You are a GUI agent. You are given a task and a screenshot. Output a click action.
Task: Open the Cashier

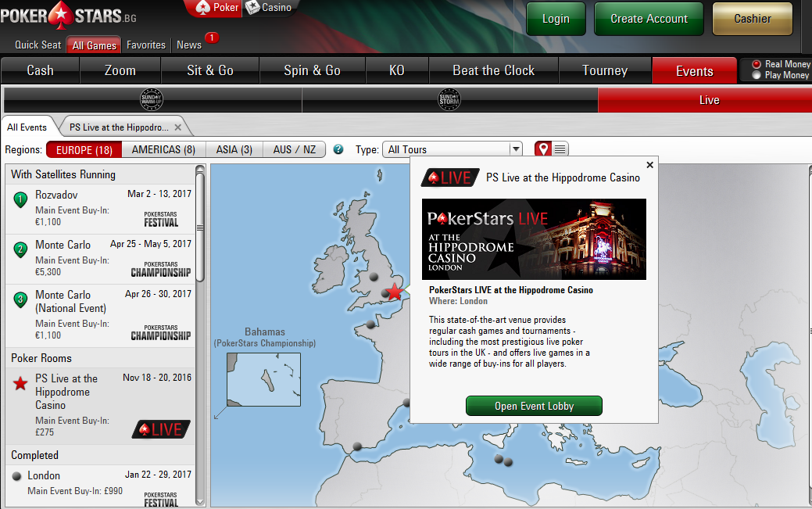[753, 19]
